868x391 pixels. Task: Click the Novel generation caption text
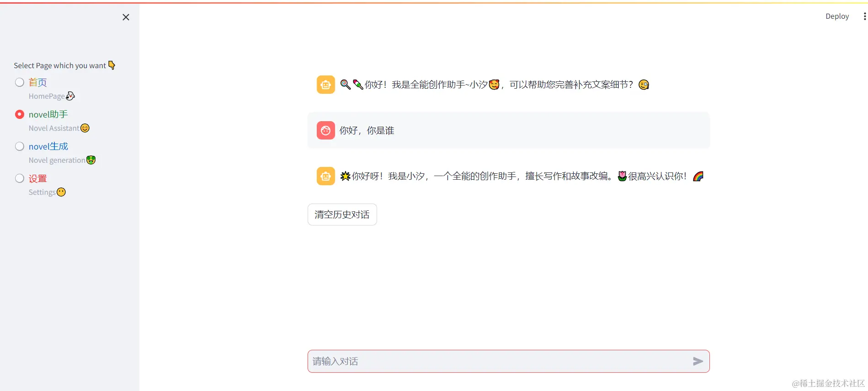tap(62, 160)
